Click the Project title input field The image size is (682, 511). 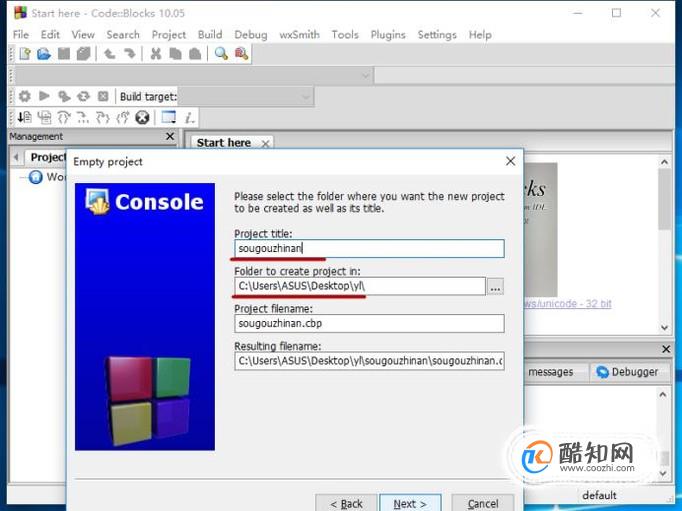point(369,249)
